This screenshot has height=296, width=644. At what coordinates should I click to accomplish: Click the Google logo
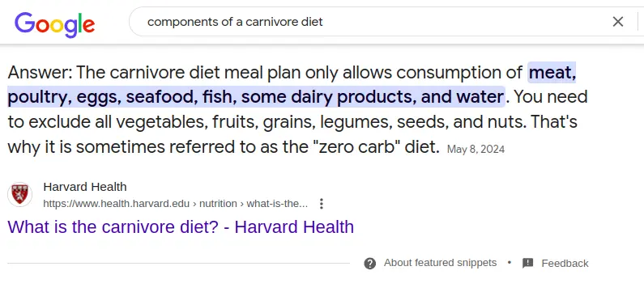pyautogui.click(x=54, y=23)
